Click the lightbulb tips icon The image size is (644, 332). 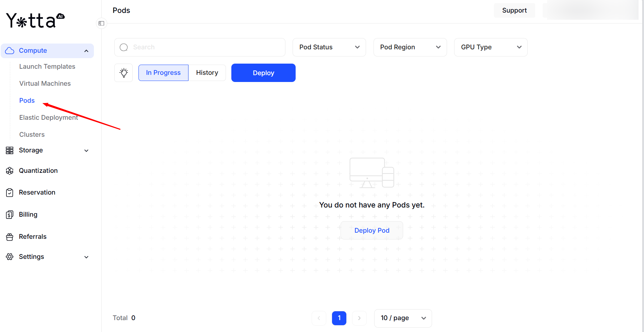coord(123,73)
